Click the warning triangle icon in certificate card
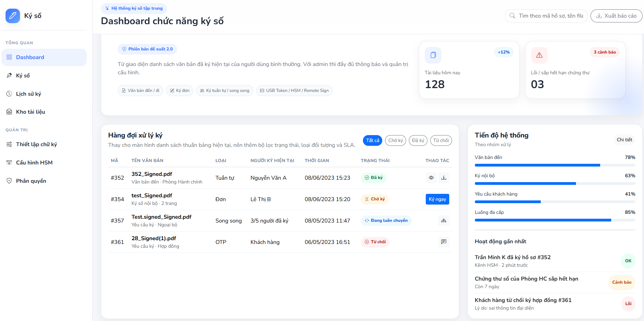The width and height of the screenshot is (644, 321). (x=539, y=55)
